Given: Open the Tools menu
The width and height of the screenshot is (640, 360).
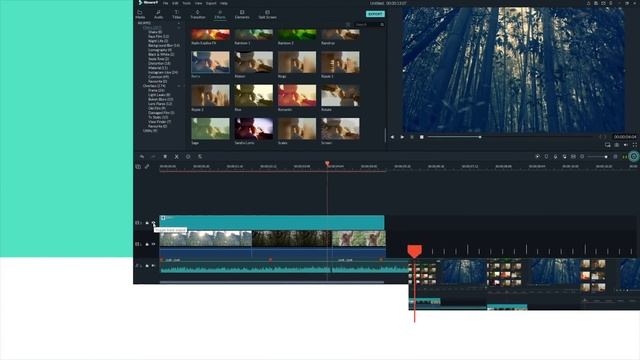Looking at the screenshot, I should 187,3.
